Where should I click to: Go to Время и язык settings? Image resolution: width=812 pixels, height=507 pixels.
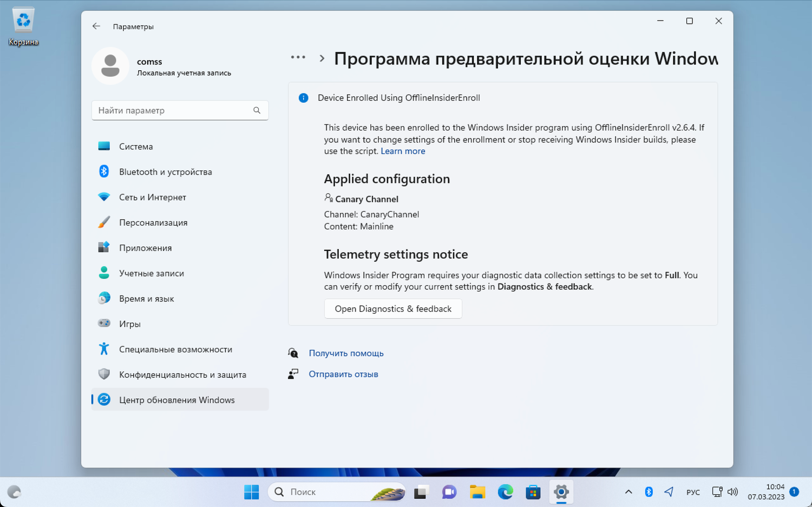180,299
